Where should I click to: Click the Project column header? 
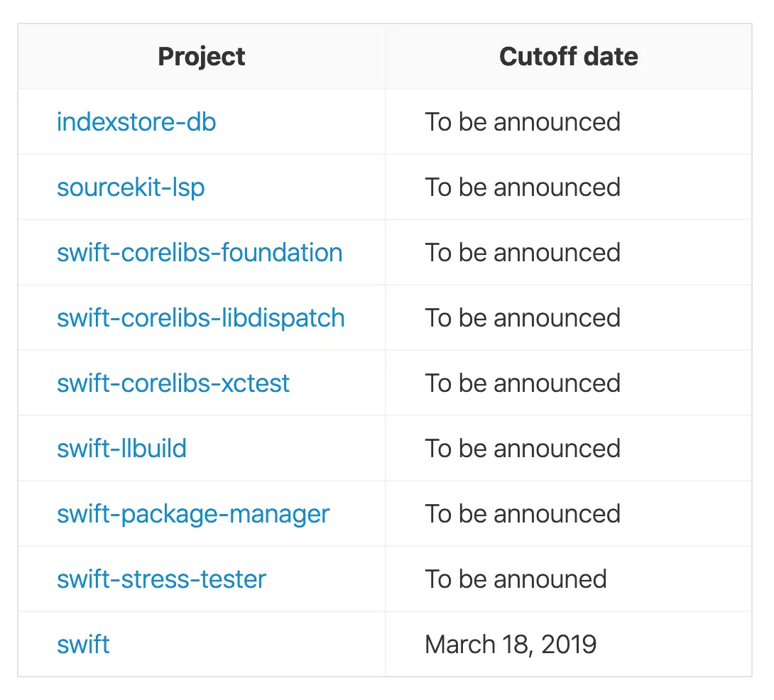pyautogui.click(x=202, y=57)
